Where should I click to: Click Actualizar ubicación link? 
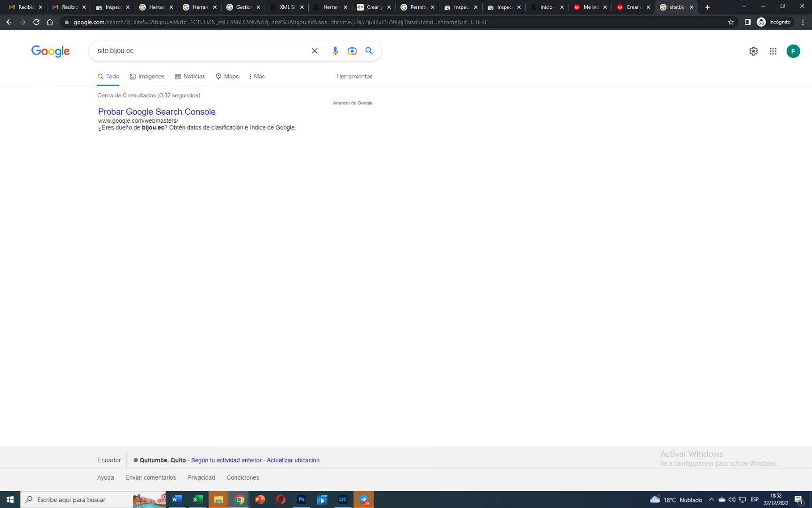pyautogui.click(x=293, y=460)
